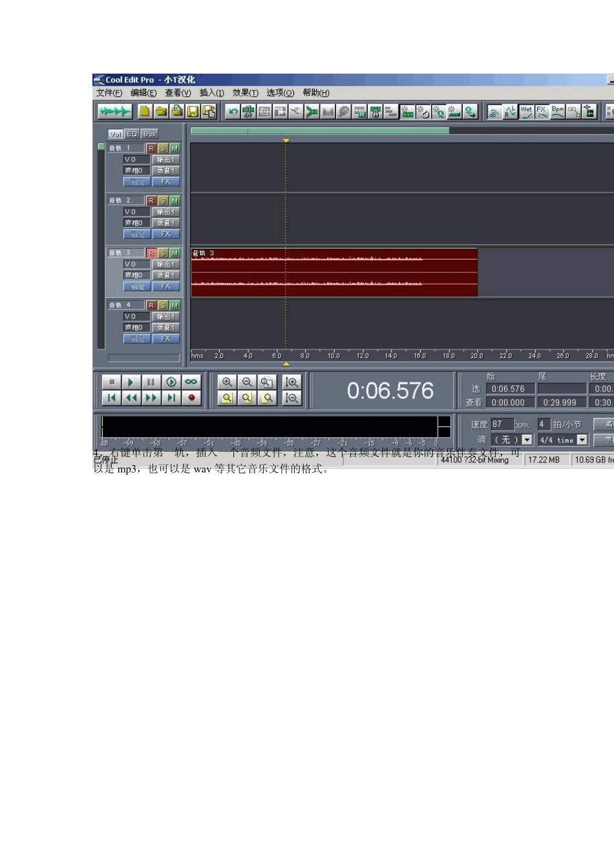
Task: Click track 2 锁定 lock button
Action: pyautogui.click(x=137, y=234)
